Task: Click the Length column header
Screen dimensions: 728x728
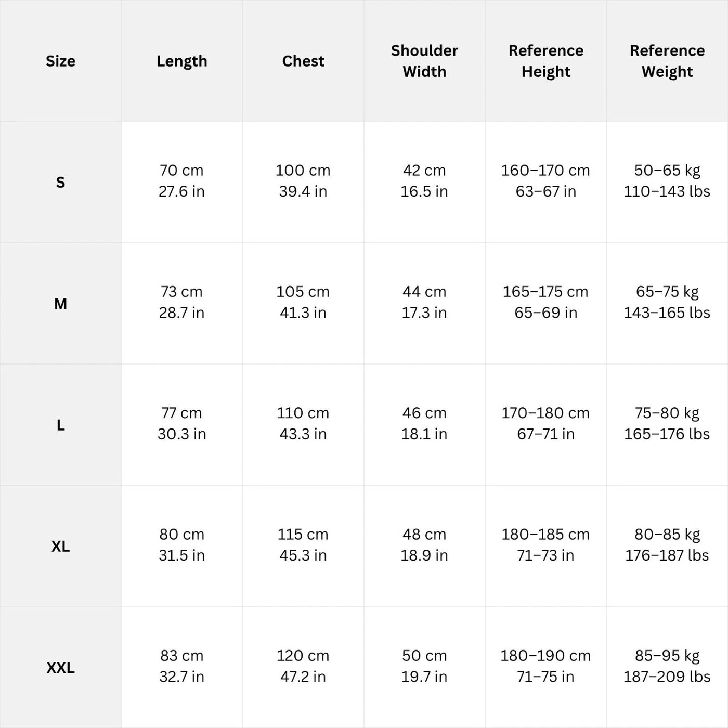Action: click(181, 61)
